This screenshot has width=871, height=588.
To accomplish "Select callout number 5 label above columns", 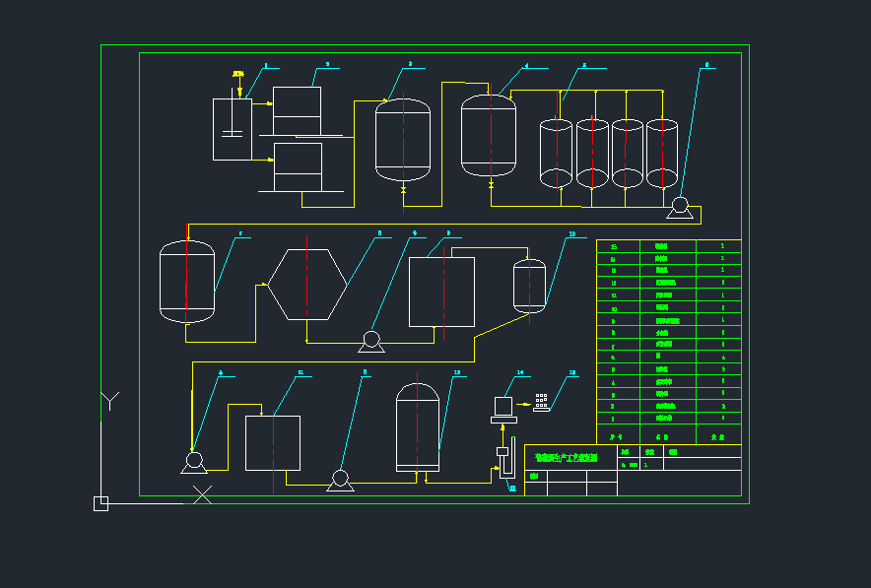I will [584, 66].
